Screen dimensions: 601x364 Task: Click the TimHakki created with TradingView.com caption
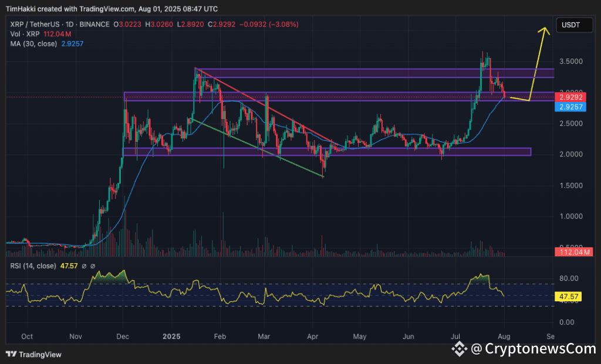[x=112, y=9]
